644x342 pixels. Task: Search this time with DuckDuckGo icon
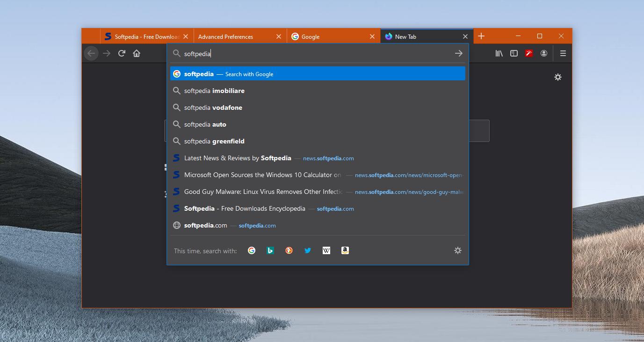tap(289, 250)
